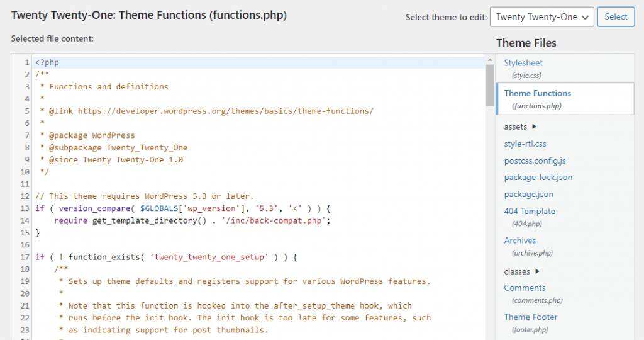This screenshot has height=340, width=644.
Task: Click the 'Selected file content:' label
Action: pos(52,38)
